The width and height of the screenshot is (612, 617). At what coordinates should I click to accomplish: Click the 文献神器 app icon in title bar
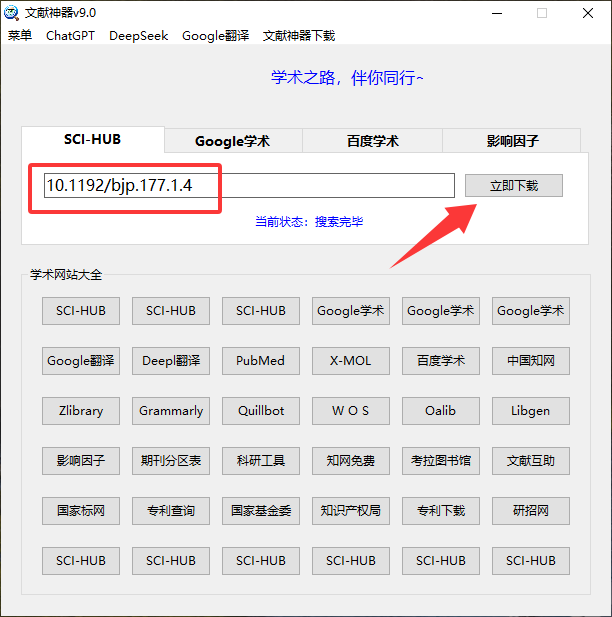click(x=11, y=13)
